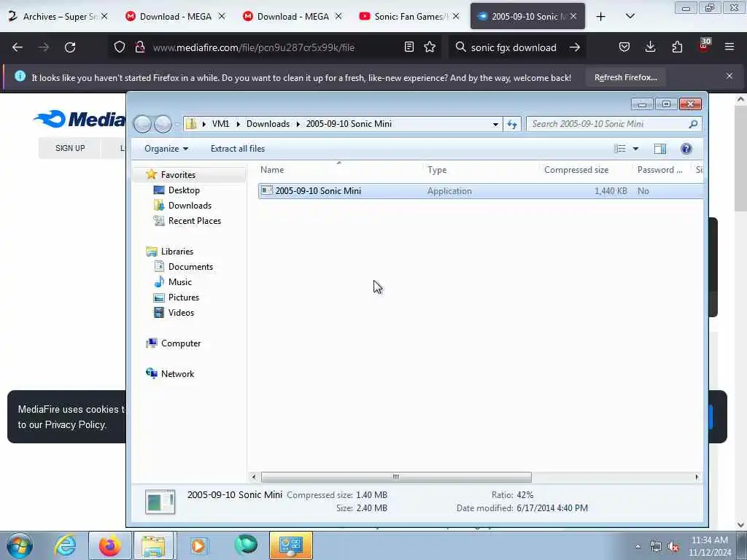Click the muted volume tray icon

[x=673, y=547]
